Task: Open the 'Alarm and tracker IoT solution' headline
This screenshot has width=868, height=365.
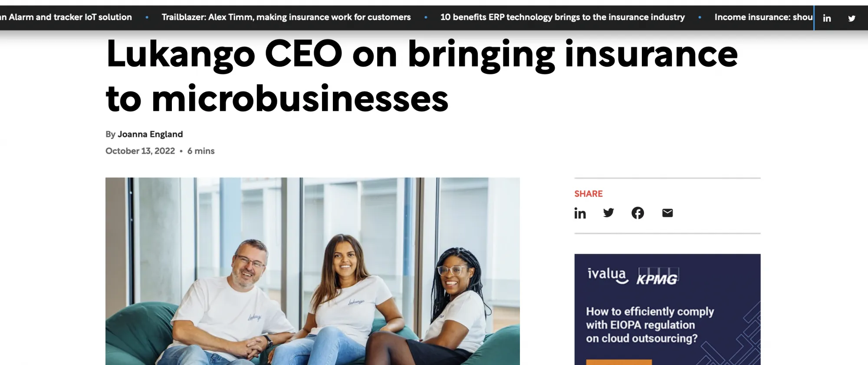Action: [65, 17]
